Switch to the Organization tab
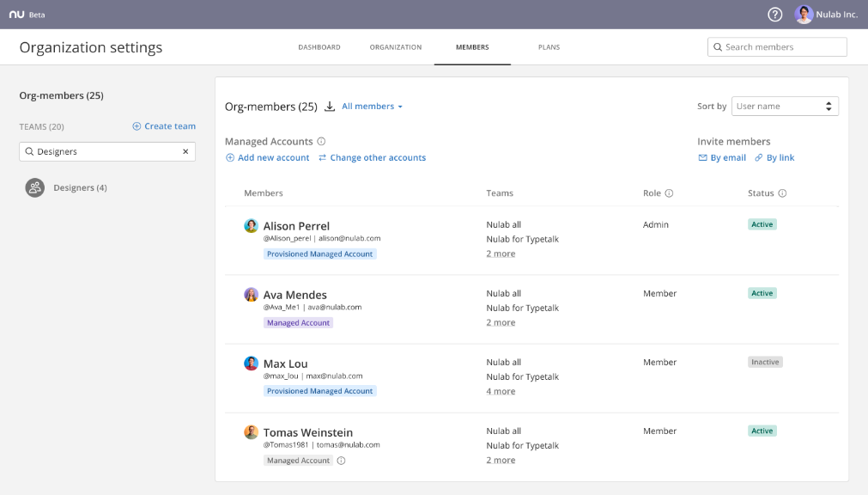The width and height of the screenshot is (868, 495). (396, 47)
